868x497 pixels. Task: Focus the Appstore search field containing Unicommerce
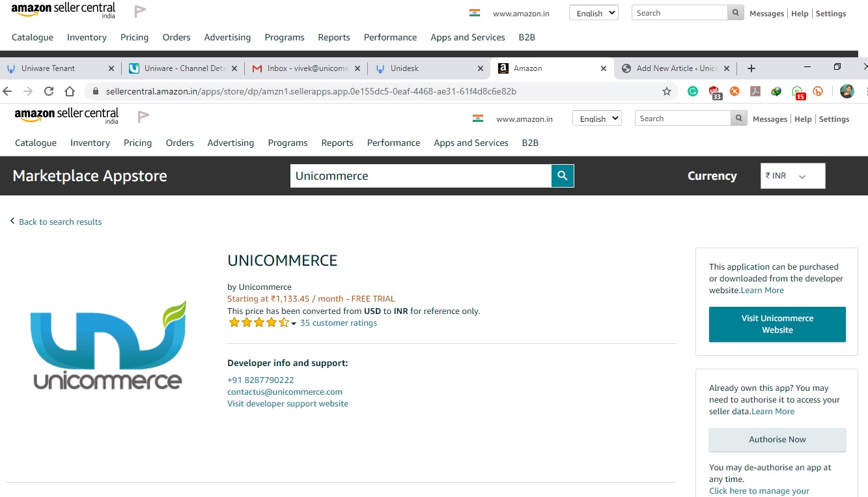(421, 176)
